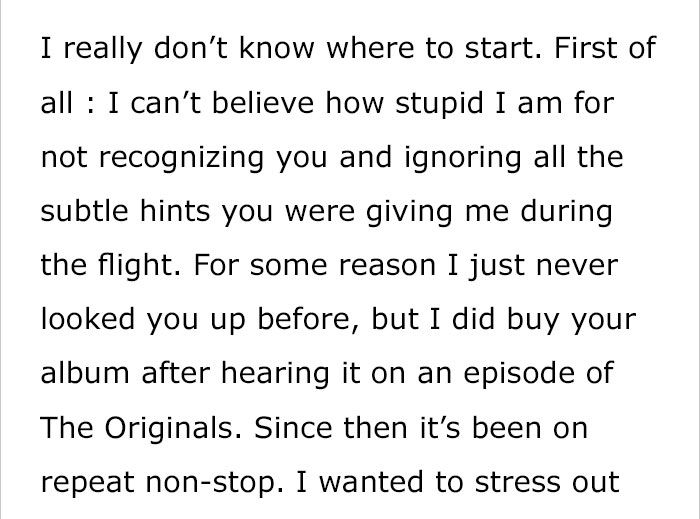The image size is (700, 519).
Task: Place cursor on the word "subtle"
Action: [84, 211]
